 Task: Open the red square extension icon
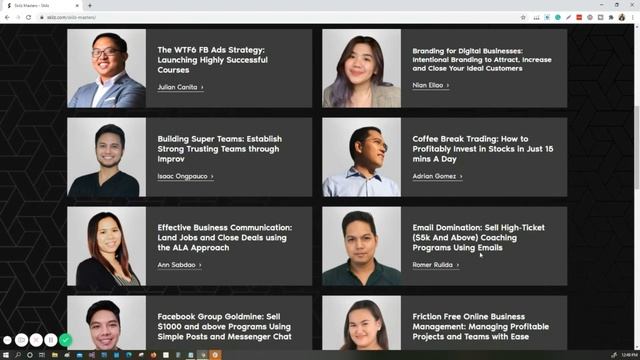[579, 18]
